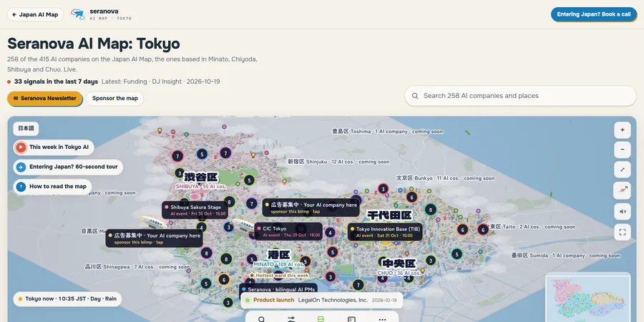Select the 港区 Minato ward label
The height and width of the screenshot is (322, 644).
click(x=279, y=258)
